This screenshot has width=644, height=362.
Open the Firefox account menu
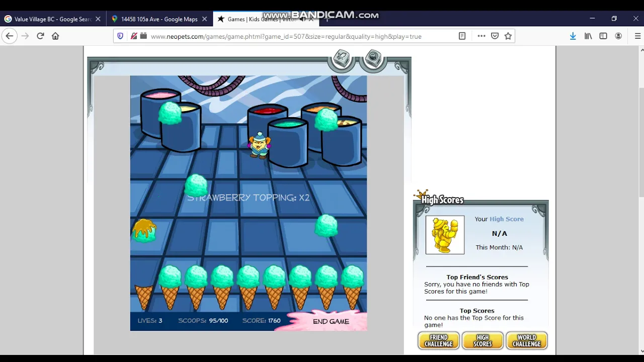618,36
